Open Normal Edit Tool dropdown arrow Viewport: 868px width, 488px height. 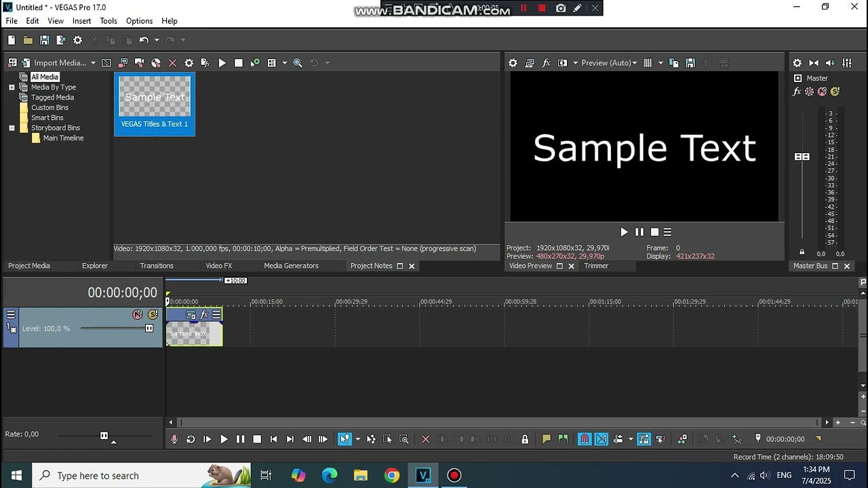click(357, 439)
